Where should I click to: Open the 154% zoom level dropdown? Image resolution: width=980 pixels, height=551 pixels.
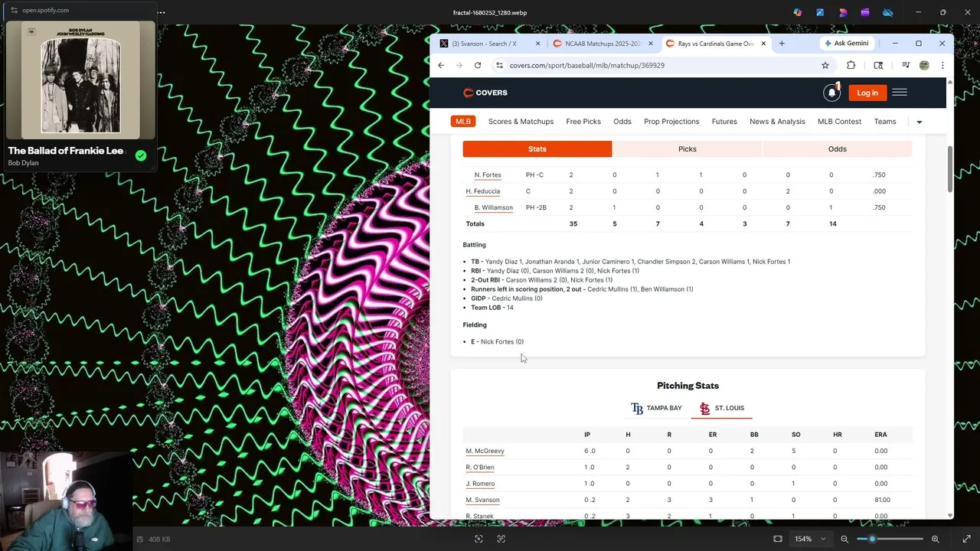(x=810, y=539)
